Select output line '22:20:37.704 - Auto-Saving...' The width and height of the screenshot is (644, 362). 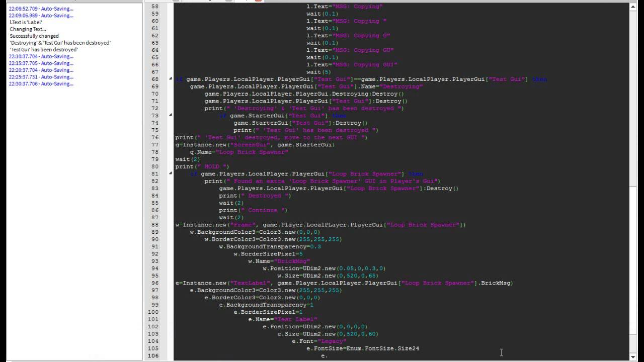point(41,70)
